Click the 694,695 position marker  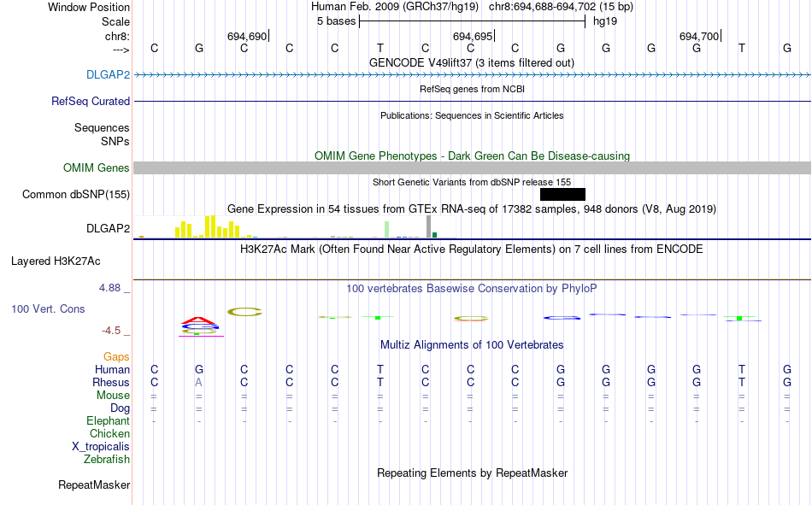tap(473, 36)
